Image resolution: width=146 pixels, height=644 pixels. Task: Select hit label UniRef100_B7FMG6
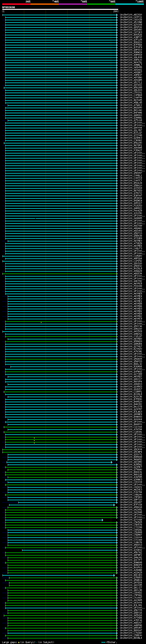pos(131,45)
